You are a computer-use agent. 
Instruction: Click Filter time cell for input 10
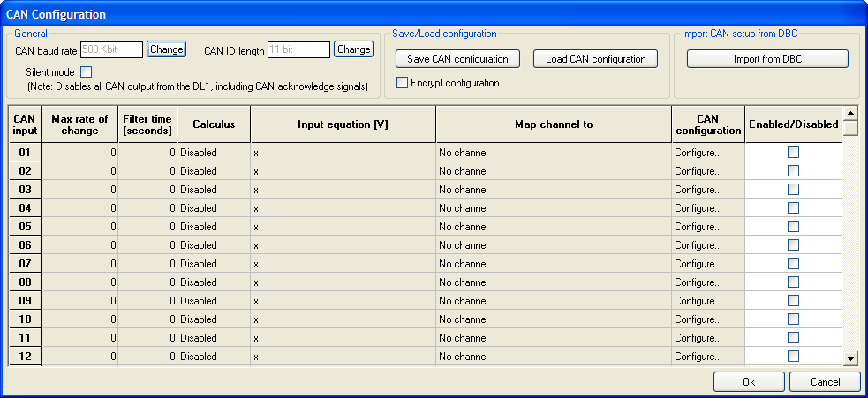coord(147,319)
